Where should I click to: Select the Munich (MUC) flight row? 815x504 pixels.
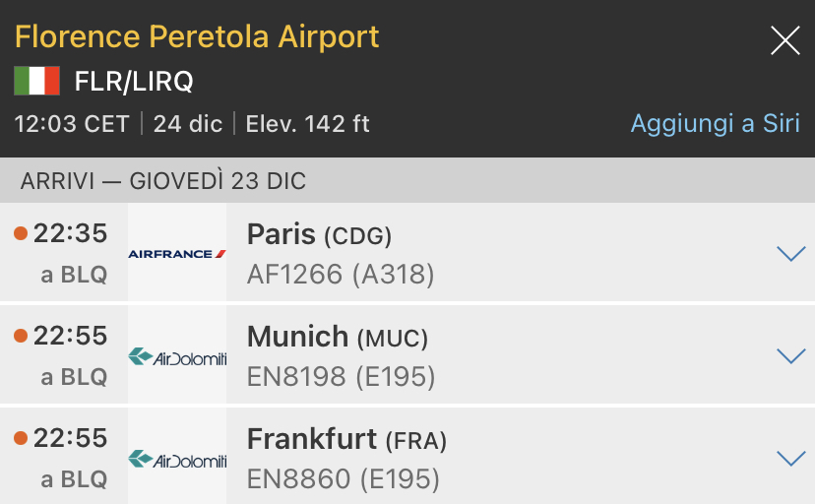point(492,355)
